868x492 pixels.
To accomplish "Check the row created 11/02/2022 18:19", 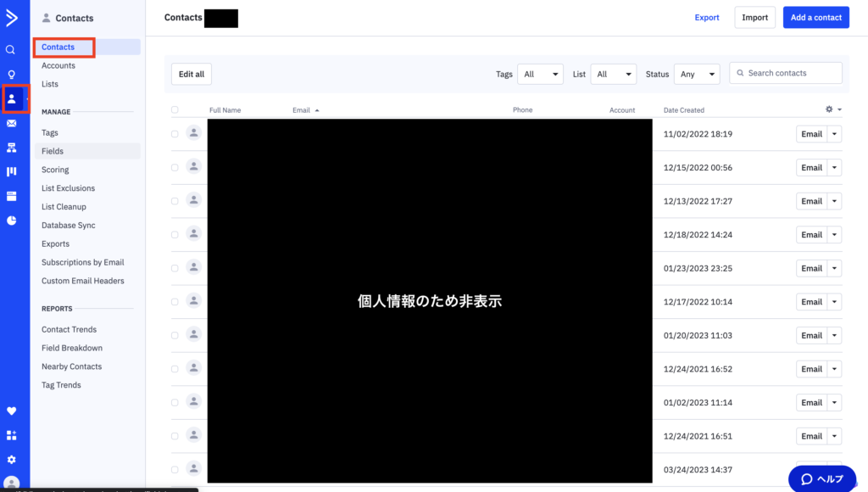I will 175,134.
